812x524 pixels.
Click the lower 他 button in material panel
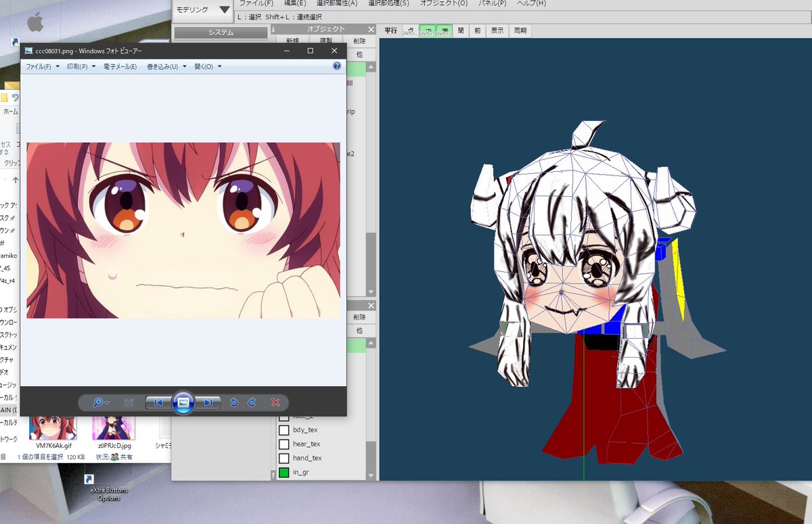pos(359,331)
